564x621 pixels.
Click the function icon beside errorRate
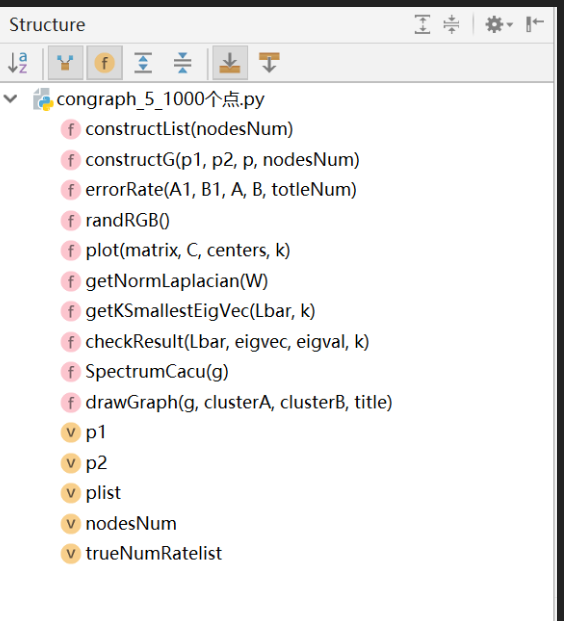71,190
